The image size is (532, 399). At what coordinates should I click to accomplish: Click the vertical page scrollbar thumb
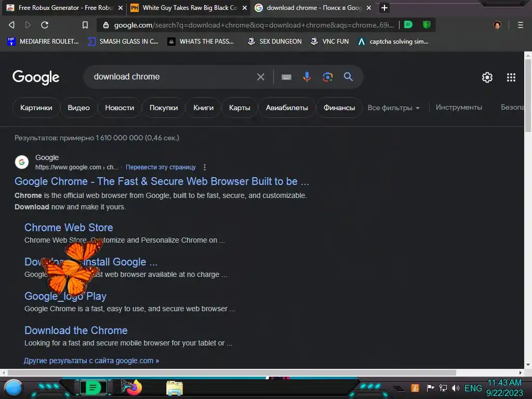(x=528, y=96)
